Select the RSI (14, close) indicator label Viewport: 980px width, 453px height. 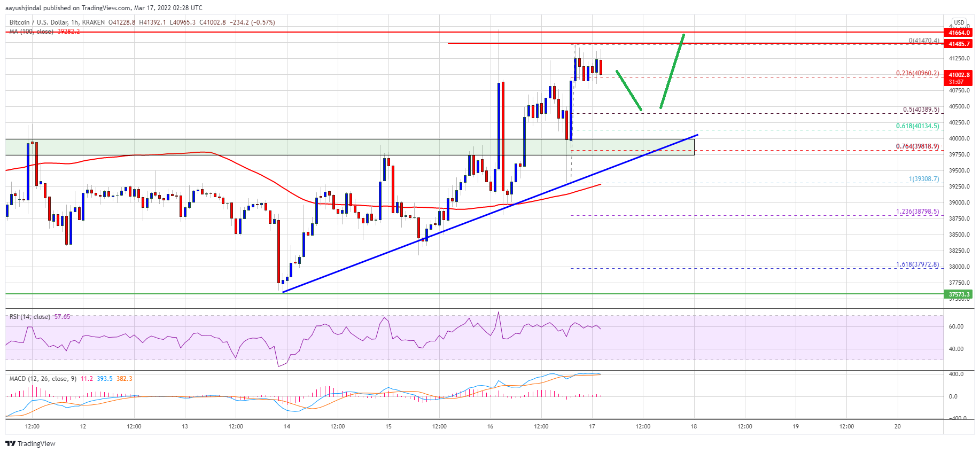click(30, 317)
